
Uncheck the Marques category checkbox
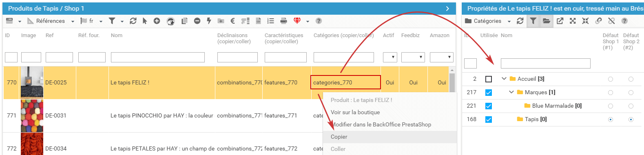pos(489,93)
